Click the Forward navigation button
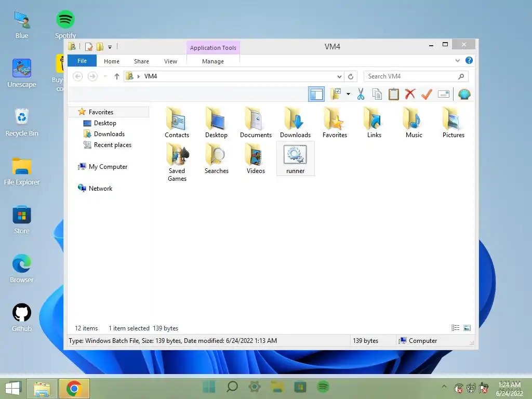This screenshot has height=399, width=532. (x=92, y=76)
